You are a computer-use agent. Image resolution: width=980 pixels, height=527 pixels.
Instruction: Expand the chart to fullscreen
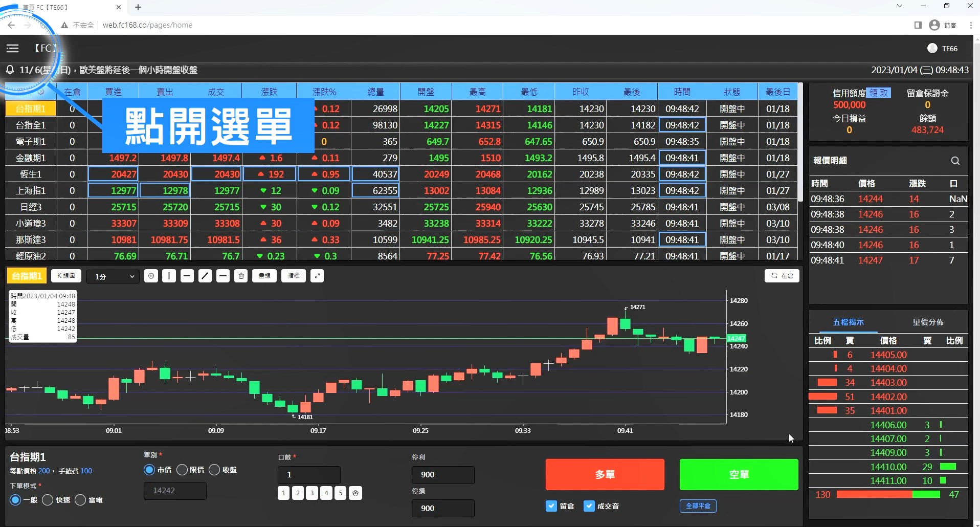[x=317, y=276]
